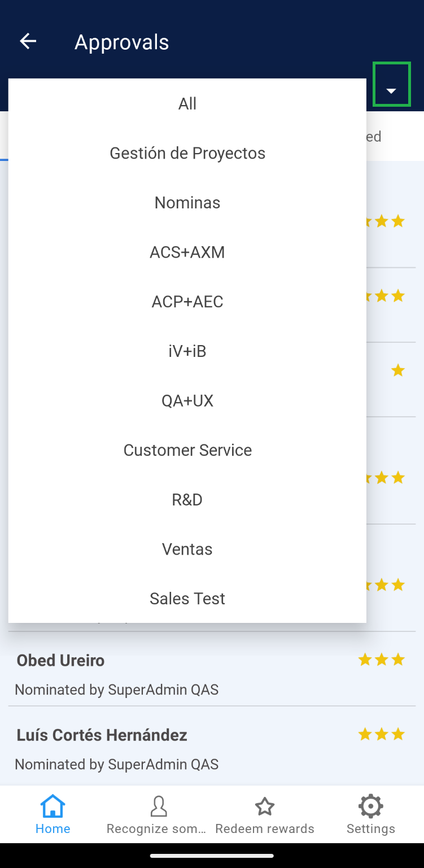Tap the Redeem rewards star icon
This screenshot has height=868, width=424.
tap(264, 806)
